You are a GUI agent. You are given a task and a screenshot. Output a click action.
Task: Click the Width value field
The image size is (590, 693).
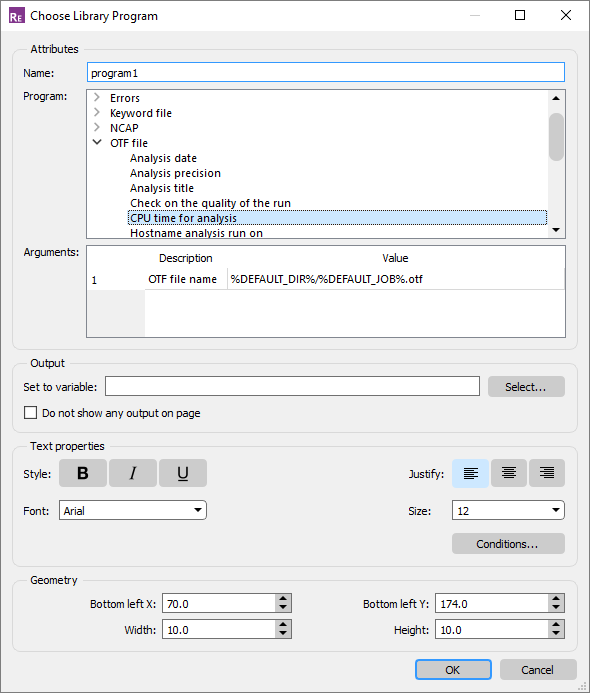pos(219,629)
